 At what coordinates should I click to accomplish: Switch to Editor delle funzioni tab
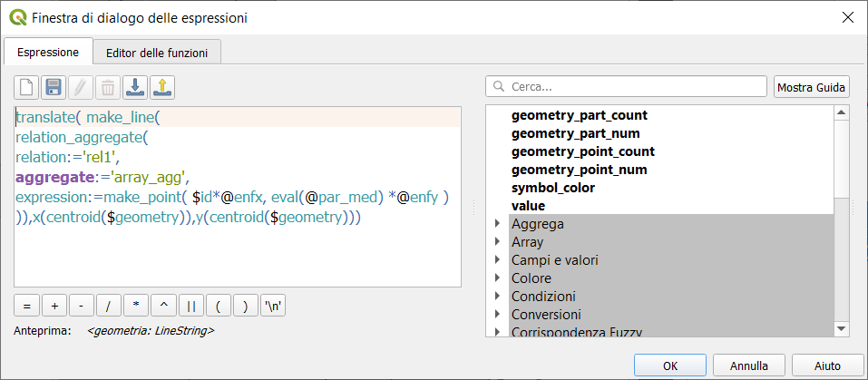(x=157, y=53)
